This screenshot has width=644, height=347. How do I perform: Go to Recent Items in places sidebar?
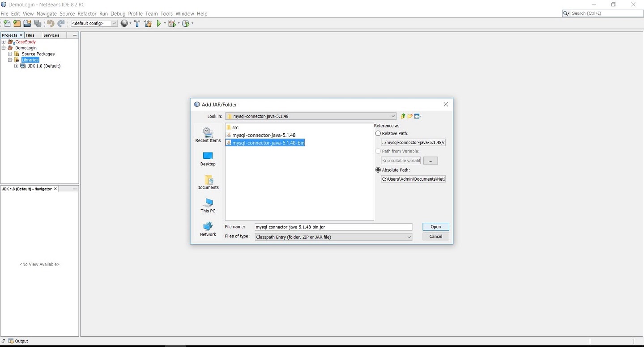tap(208, 135)
